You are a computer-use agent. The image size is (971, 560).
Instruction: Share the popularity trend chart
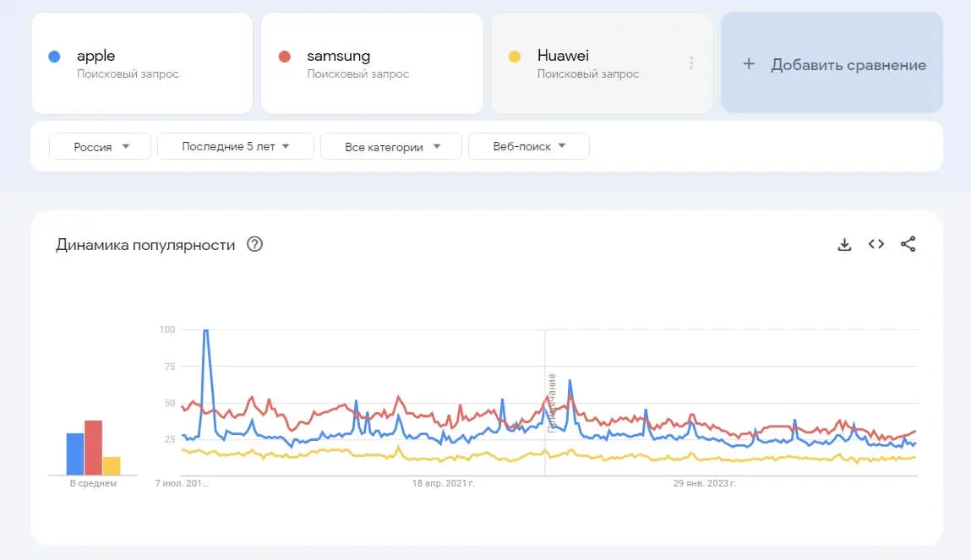908,244
